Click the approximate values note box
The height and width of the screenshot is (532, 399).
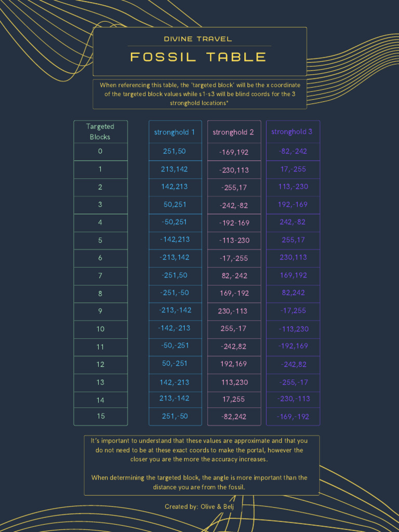(202, 465)
